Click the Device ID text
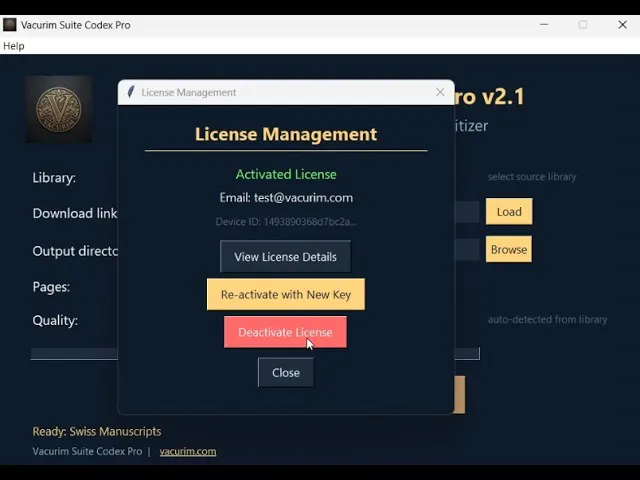The width and height of the screenshot is (640, 480). [286, 222]
